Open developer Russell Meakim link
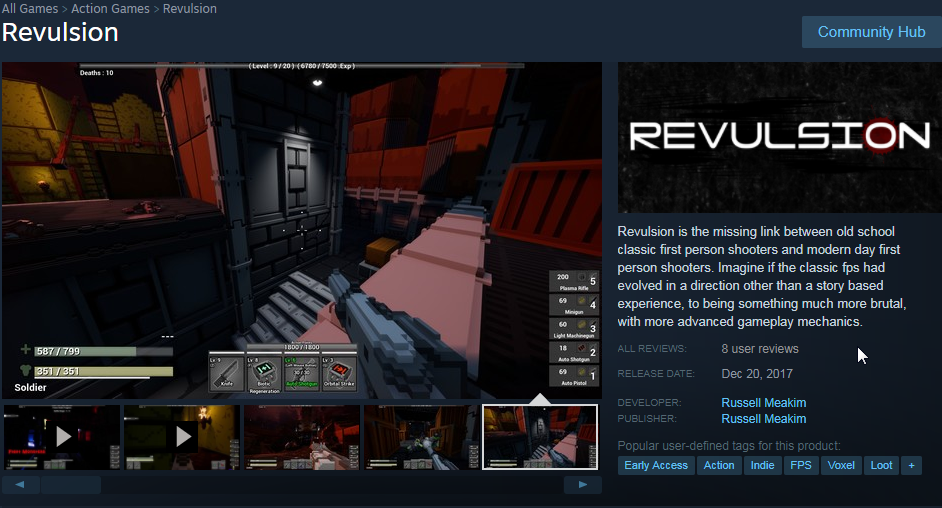This screenshot has height=508, width=942. pos(764,403)
